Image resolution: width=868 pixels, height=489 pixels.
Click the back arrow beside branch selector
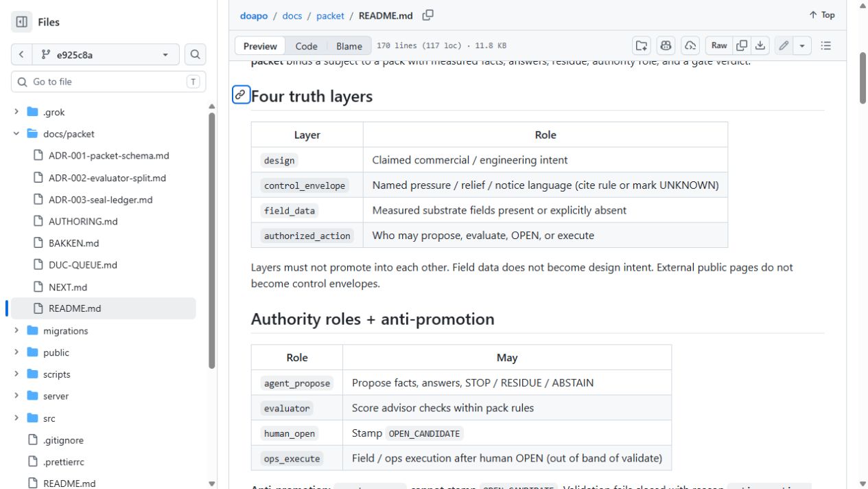click(21, 55)
